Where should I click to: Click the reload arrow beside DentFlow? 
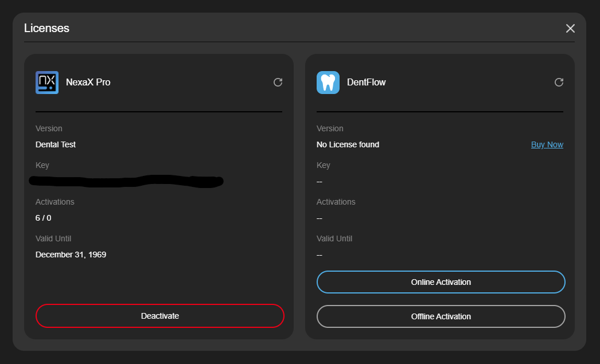[x=559, y=82]
